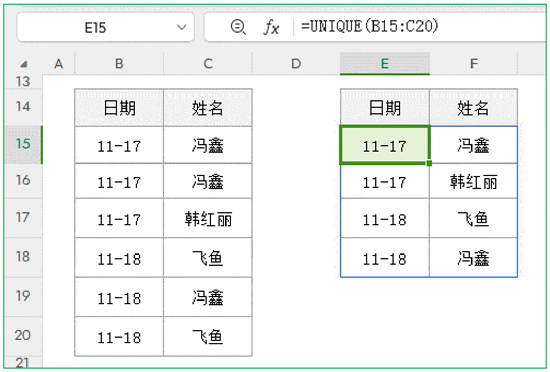Select row 18 header
The height and width of the screenshot is (372, 550).
point(23,257)
